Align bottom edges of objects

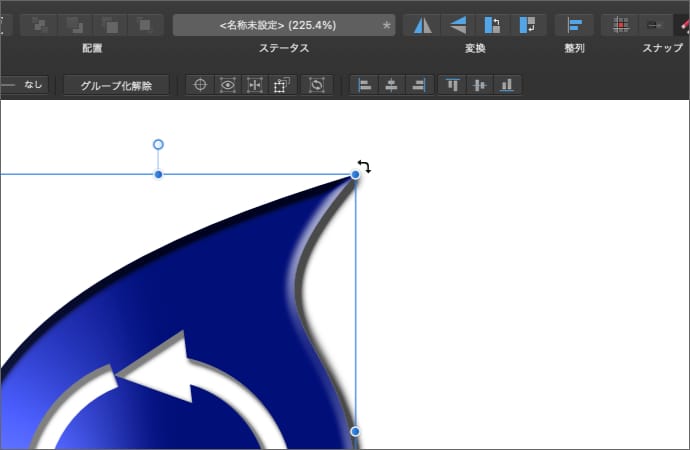pyautogui.click(x=508, y=86)
